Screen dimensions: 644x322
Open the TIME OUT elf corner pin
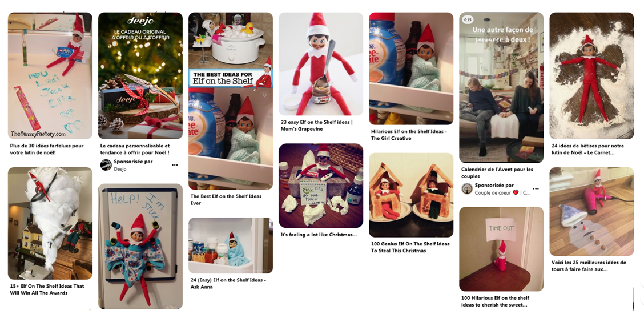coord(501,249)
